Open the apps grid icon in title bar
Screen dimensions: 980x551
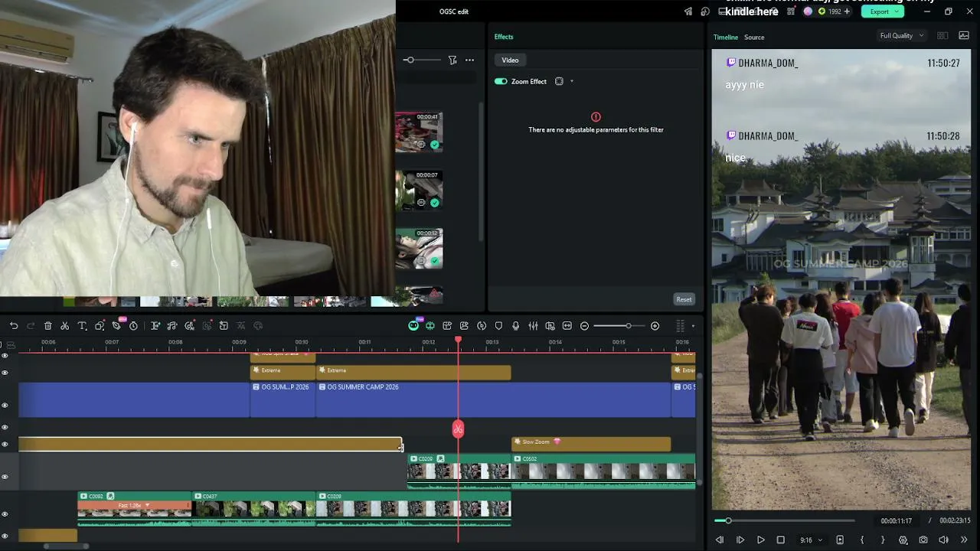click(791, 11)
